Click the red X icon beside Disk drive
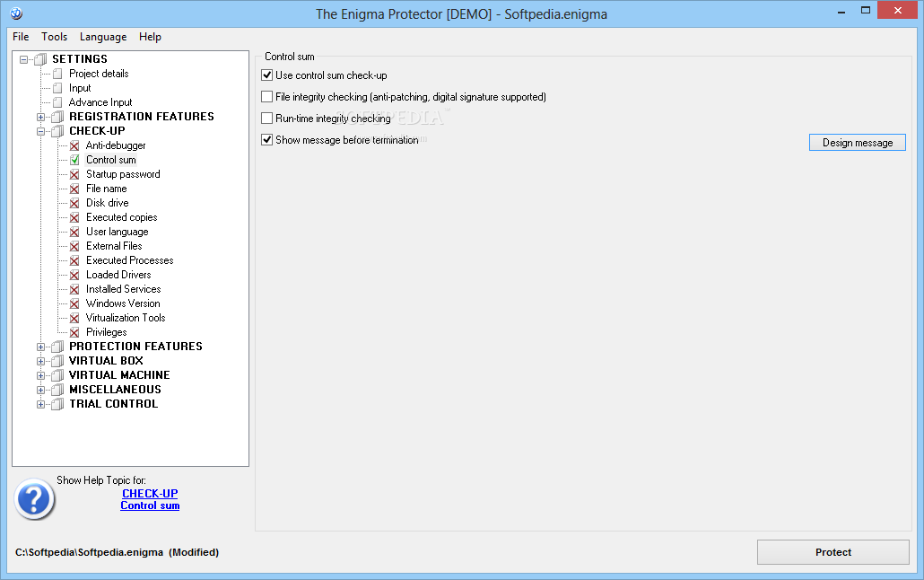The width and height of the screenshot is (924, 580). point(74,203)
